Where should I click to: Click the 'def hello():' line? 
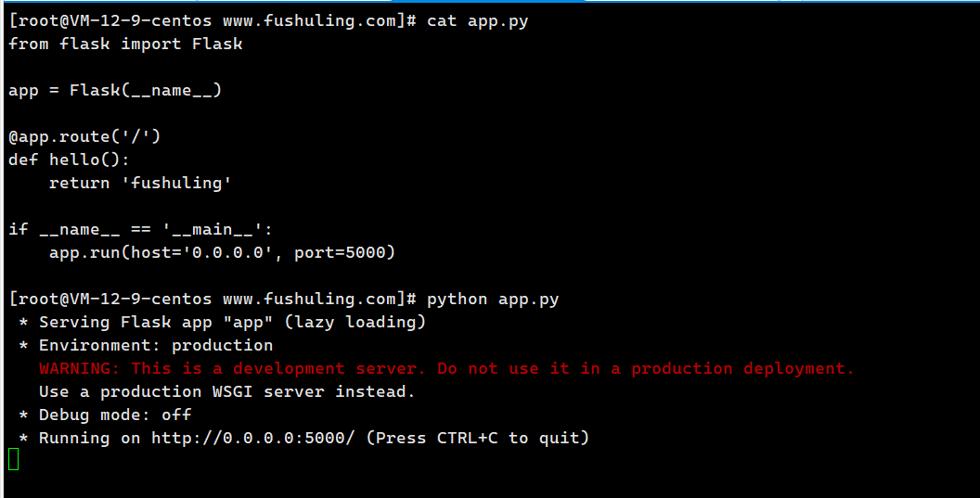(70, 160)
